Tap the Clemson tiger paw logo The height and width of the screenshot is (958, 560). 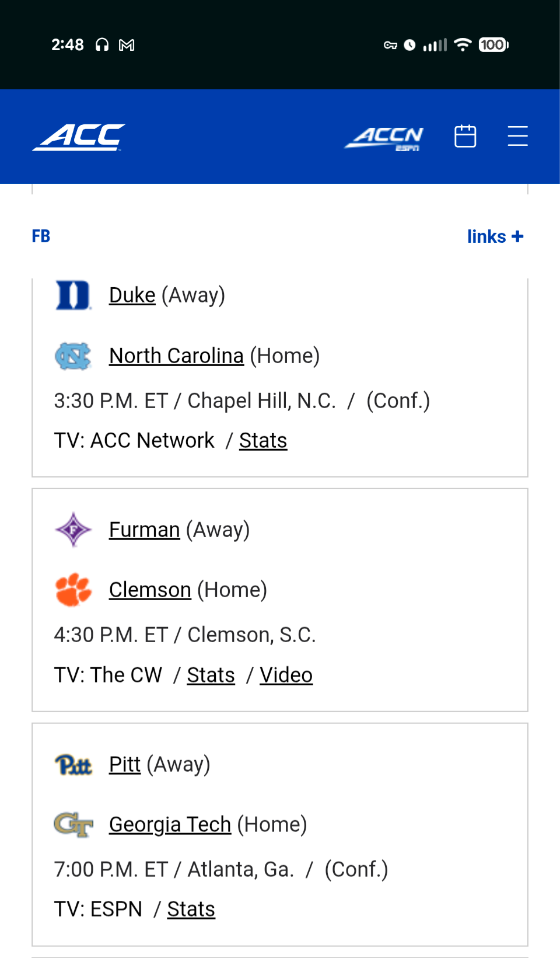(73, 590)
